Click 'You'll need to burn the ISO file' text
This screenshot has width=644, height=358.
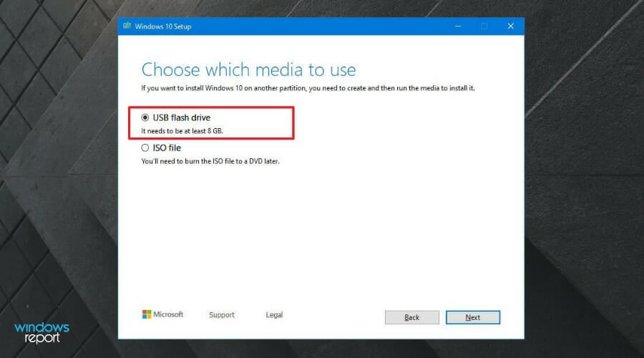click(210, 162)
